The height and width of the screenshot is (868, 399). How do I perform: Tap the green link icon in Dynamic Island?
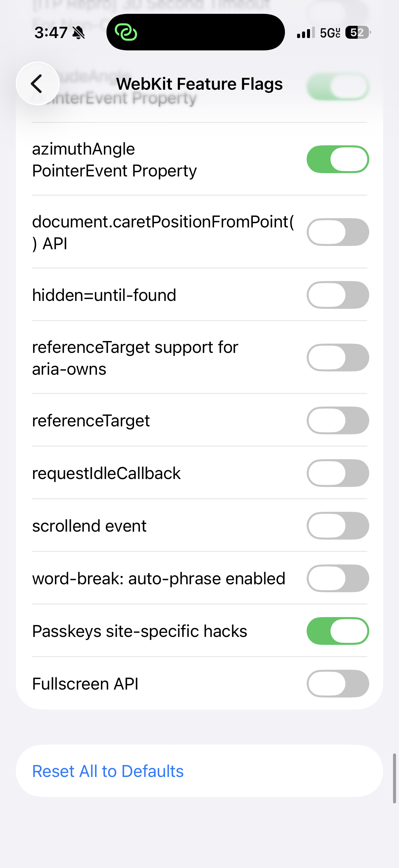126,32
